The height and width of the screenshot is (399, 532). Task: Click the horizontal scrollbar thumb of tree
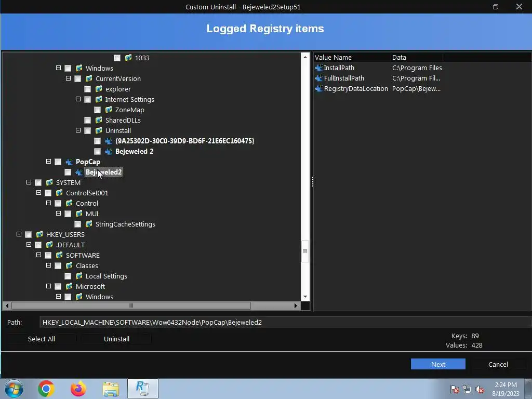tap(131, 305)
